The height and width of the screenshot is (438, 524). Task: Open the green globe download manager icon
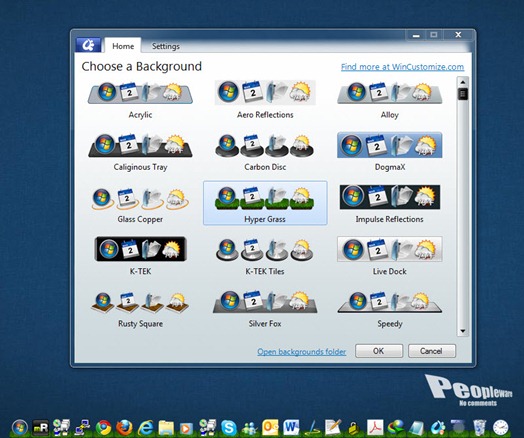tap(396, 428)
